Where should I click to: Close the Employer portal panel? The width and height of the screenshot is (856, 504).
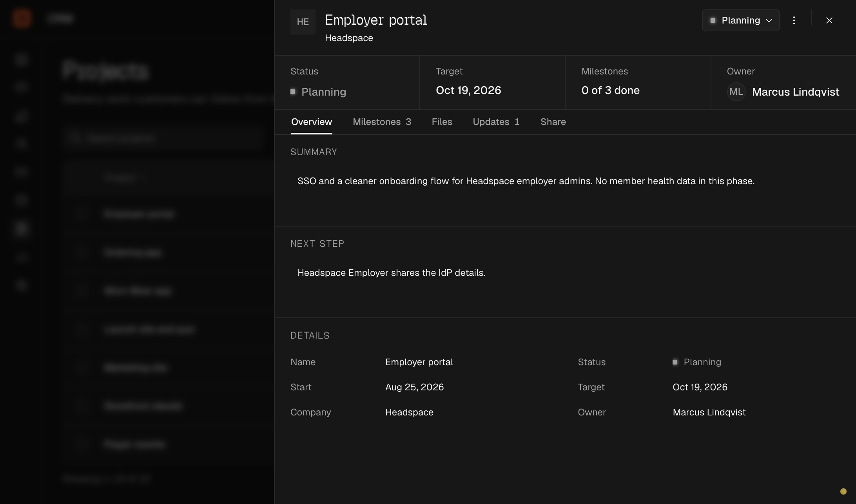[829, 20]
